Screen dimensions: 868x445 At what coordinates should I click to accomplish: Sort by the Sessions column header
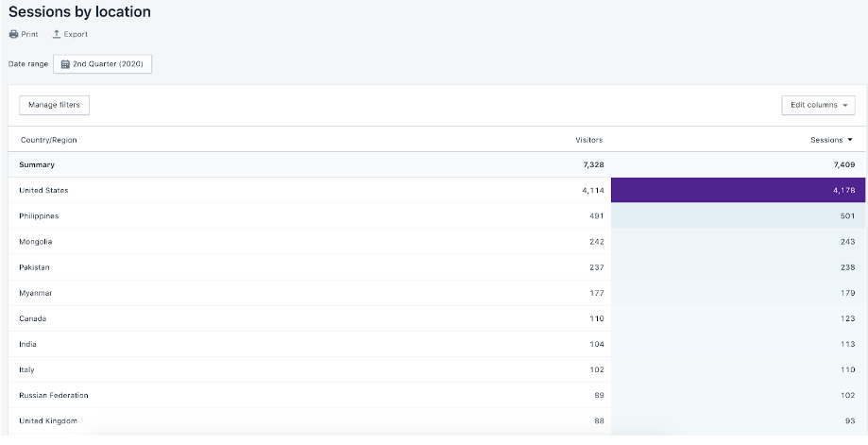click(x=826, y=140)
